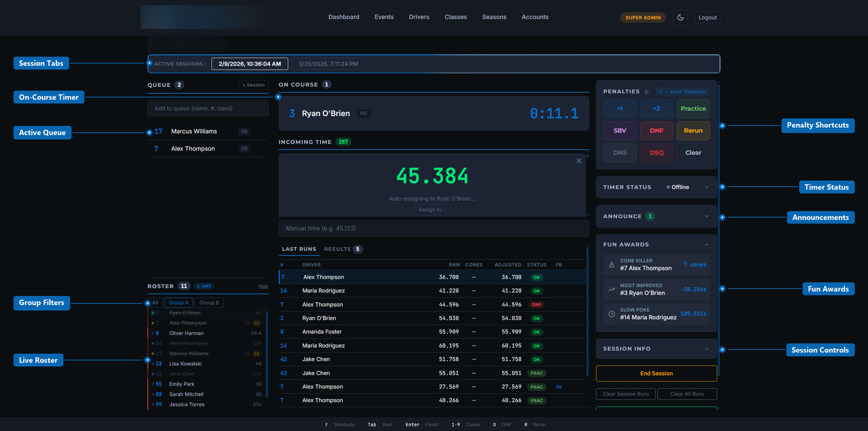Select the Amanda Foster run row

(432, 332)
